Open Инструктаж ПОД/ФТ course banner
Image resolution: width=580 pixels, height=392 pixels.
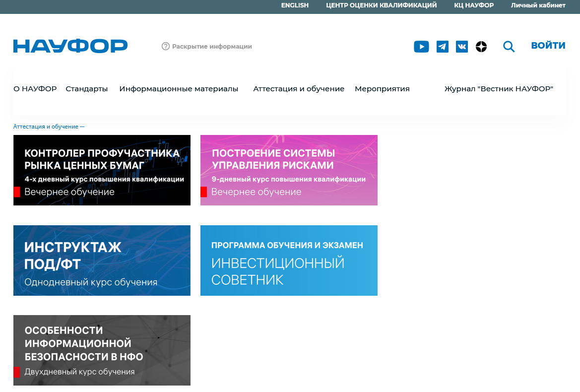(x=102, y=261)
